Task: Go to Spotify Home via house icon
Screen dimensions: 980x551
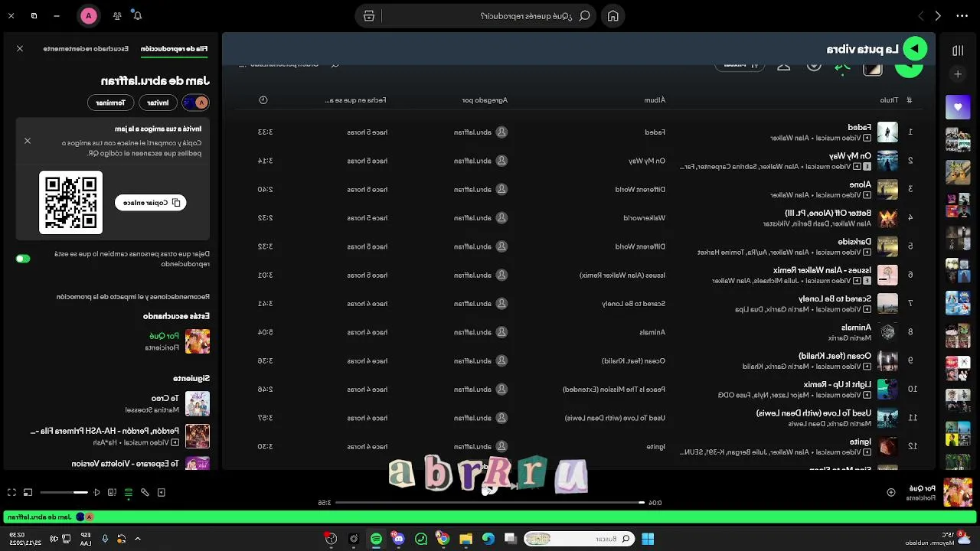Action: coord(612,15)
